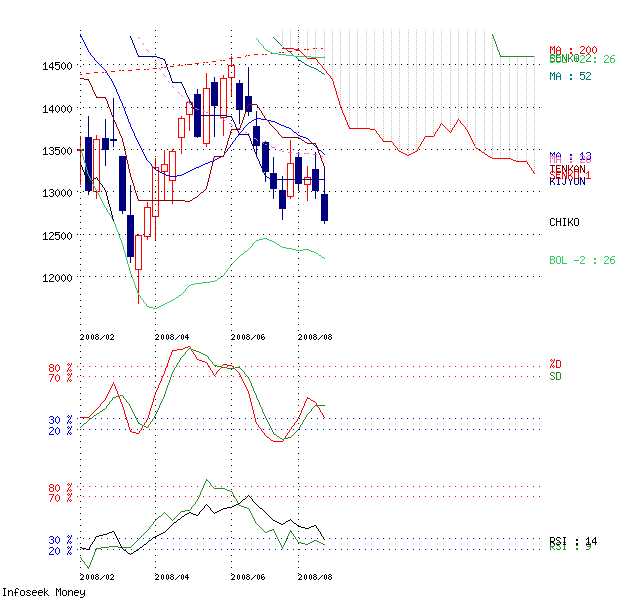Click the MA : 200 legend label
This screenshot has width=630, height=614.
click(573, 50)
